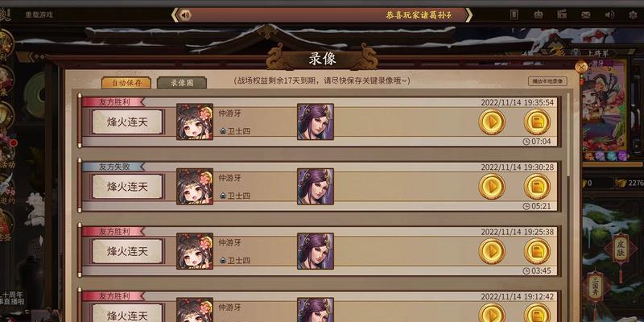The width and height of the screenshot is (644, 322).
Task: Click the recording list scrollbar
Action: coord(569,135)
